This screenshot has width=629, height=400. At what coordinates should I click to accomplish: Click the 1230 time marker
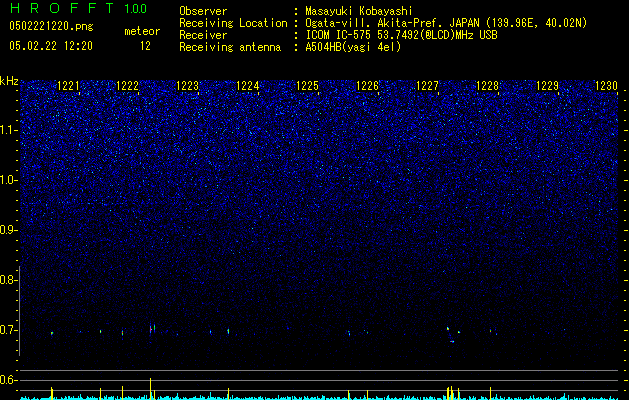point(607,86)
